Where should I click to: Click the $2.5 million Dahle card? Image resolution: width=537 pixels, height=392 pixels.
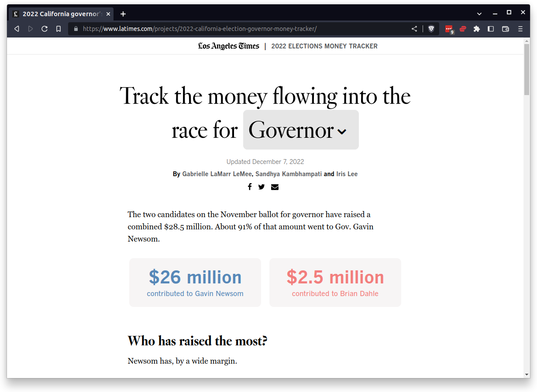coord(335,283)
